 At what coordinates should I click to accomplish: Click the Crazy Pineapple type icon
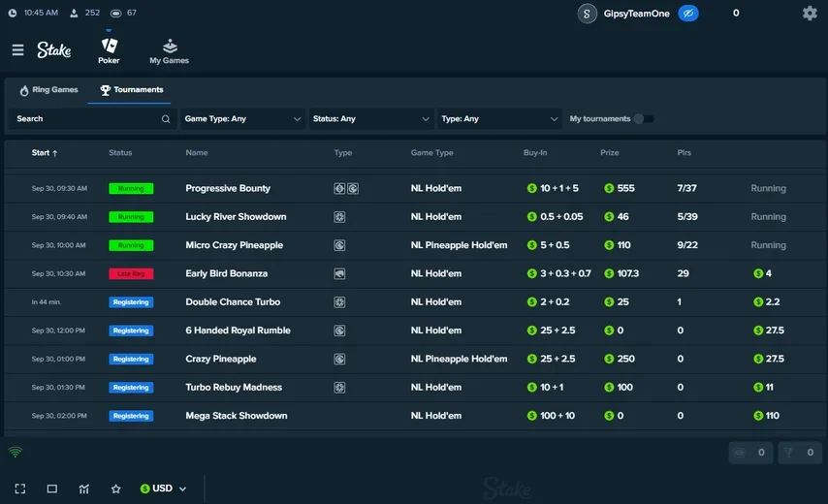339,360
